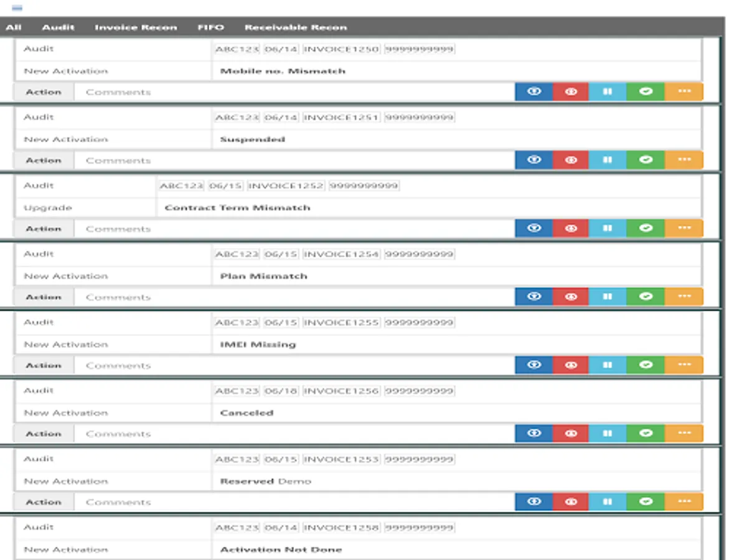Click the INVOICE1252 tag
Viewport: 747px width, 560px height.
[286, 185]
